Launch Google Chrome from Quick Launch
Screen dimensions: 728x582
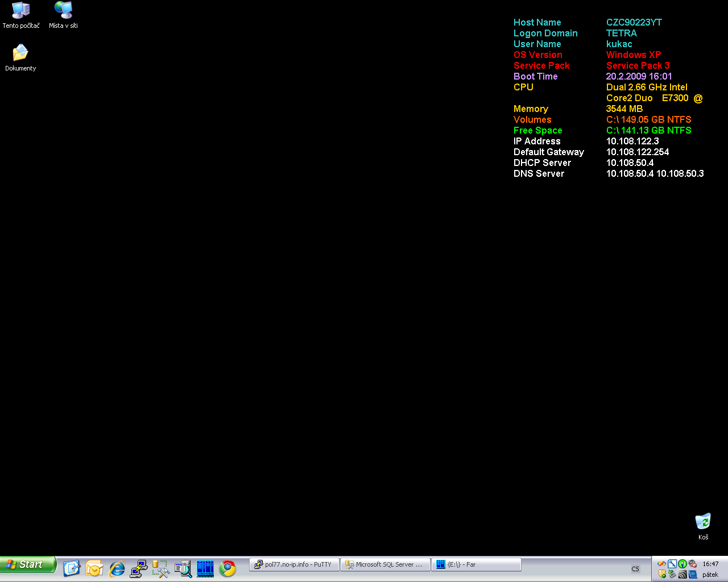[x=227, y=568]
